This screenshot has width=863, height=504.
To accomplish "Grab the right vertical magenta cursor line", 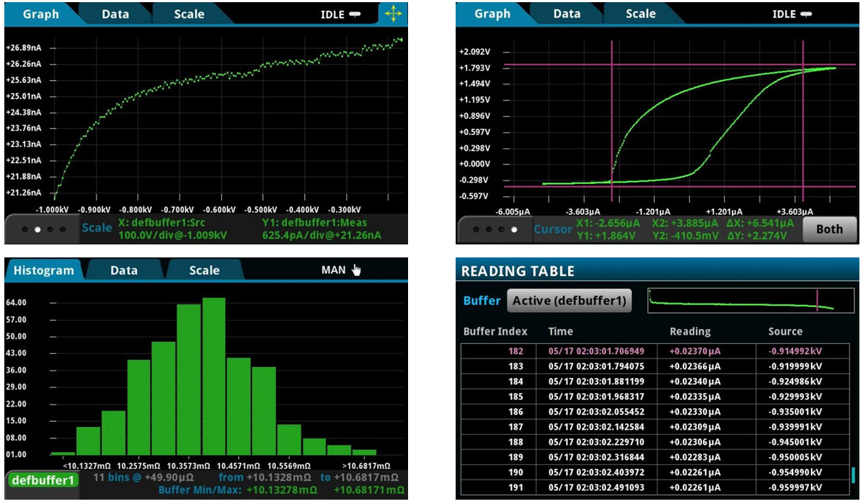I will click(x=803, y=121).
